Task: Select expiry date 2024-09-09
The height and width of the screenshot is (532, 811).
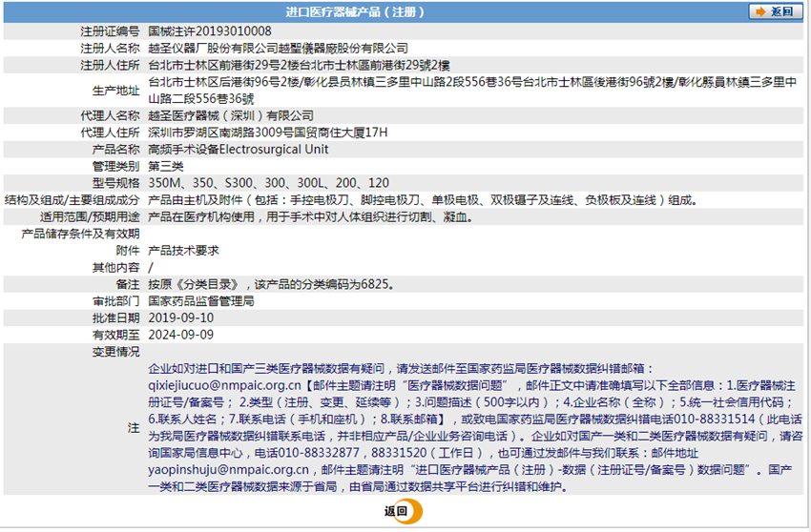Action: coord(180,335)
